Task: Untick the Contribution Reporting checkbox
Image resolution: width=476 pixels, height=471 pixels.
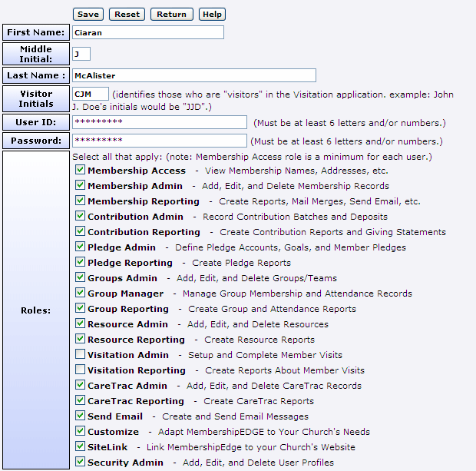Action: [x=81, y=231]
